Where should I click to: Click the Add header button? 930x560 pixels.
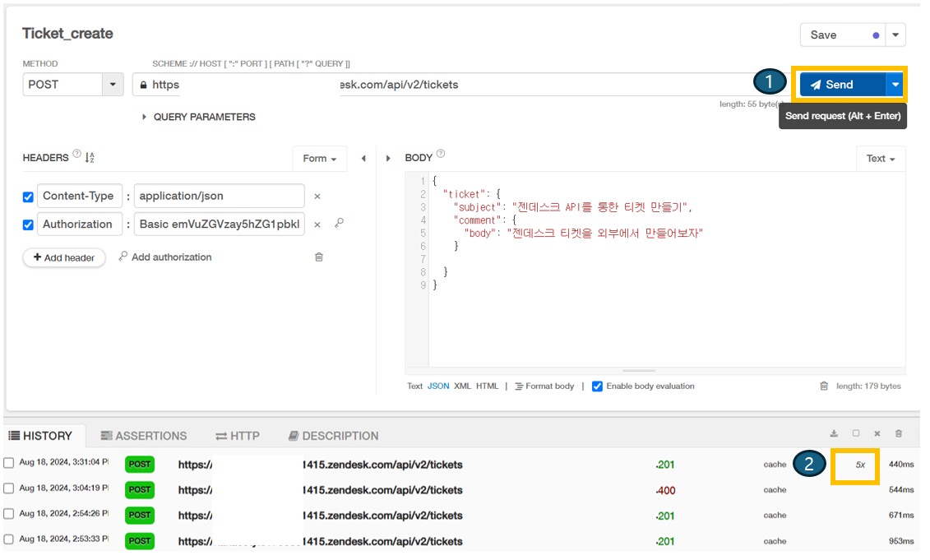click(64, 257)
